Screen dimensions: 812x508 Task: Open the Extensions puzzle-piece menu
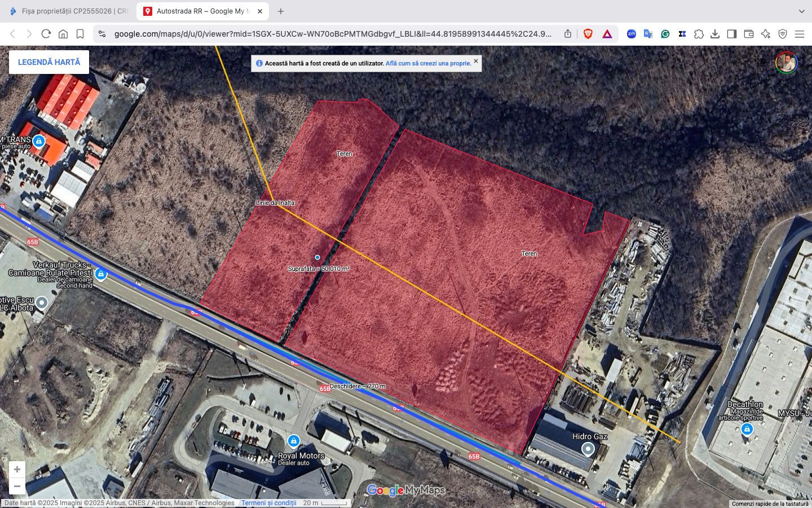coord(699,34)
